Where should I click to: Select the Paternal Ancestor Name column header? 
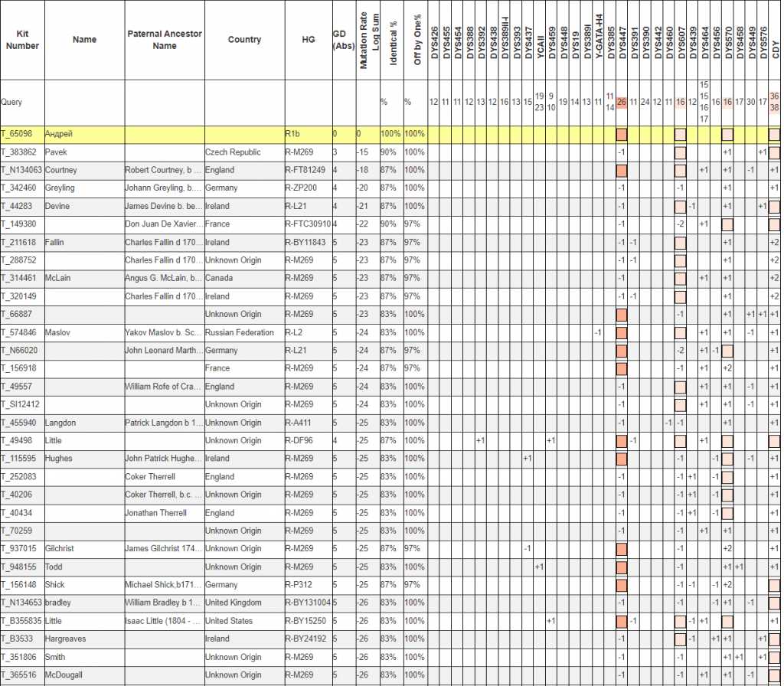pos(164,40)
